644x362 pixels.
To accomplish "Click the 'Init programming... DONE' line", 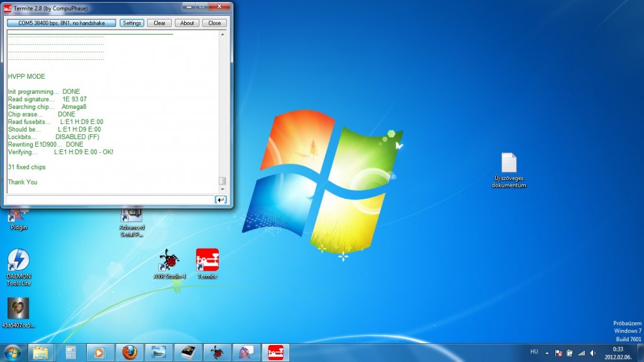I will (44, 92).
